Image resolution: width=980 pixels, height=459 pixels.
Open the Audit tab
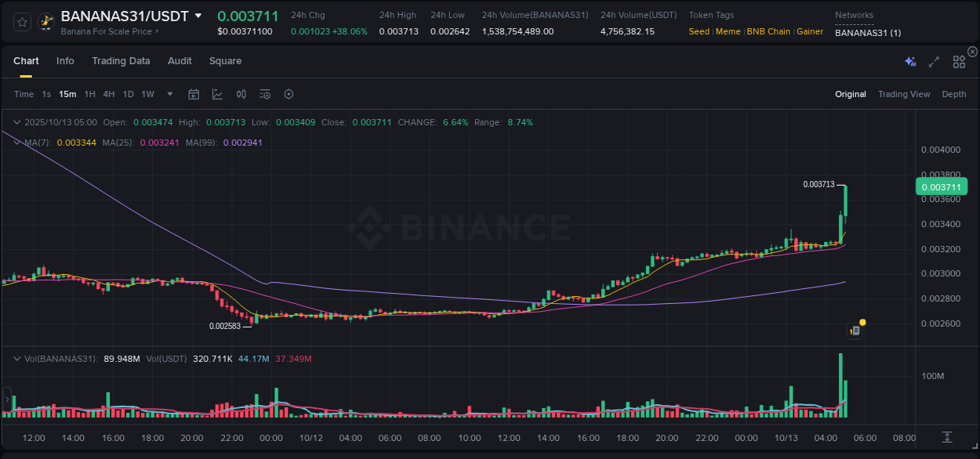click(180, 60)
